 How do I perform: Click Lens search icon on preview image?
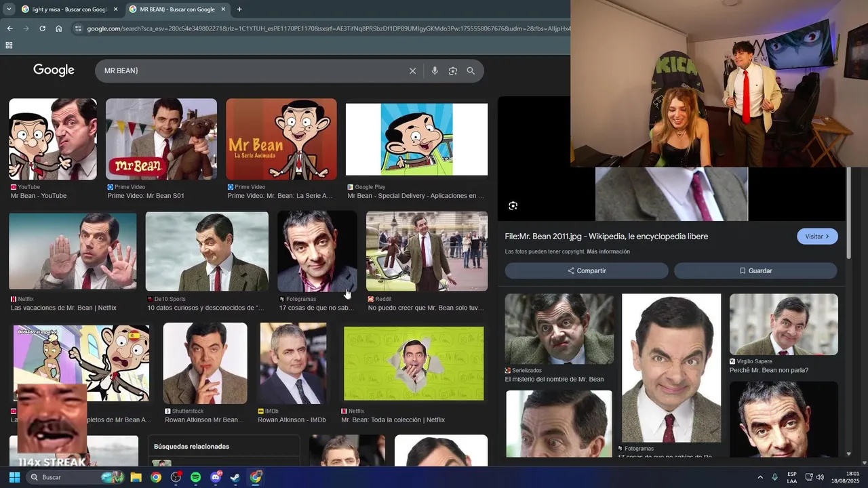(x=513, y=206)
